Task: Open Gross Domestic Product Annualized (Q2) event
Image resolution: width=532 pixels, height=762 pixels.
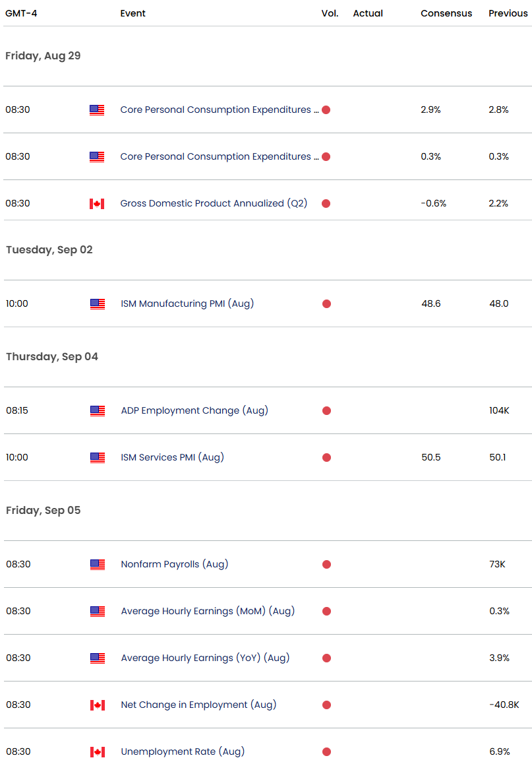Action: click(x=214, y=203)
